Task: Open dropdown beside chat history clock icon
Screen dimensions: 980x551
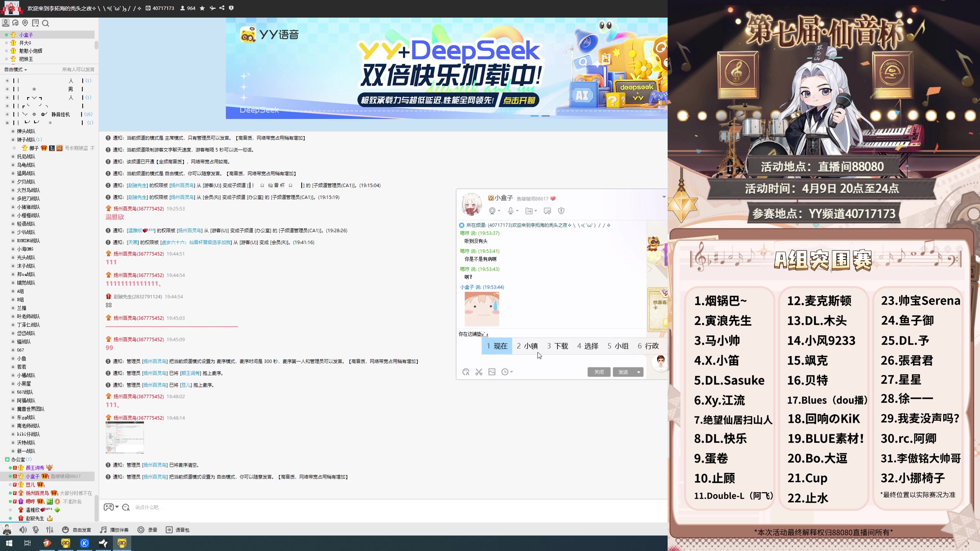Action: 511,372
